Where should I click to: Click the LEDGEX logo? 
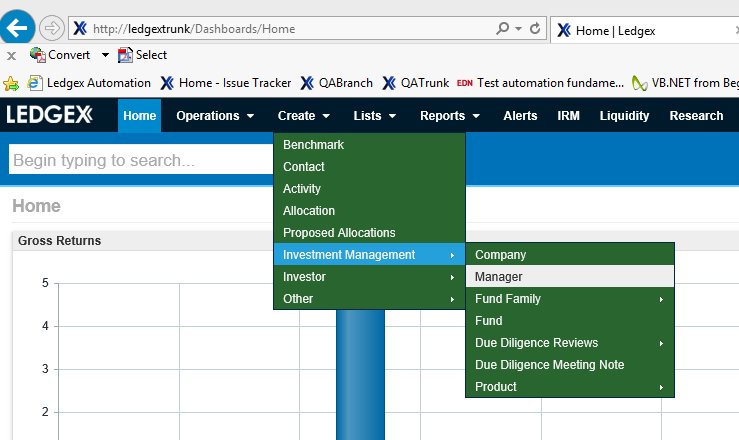[49, 115]
